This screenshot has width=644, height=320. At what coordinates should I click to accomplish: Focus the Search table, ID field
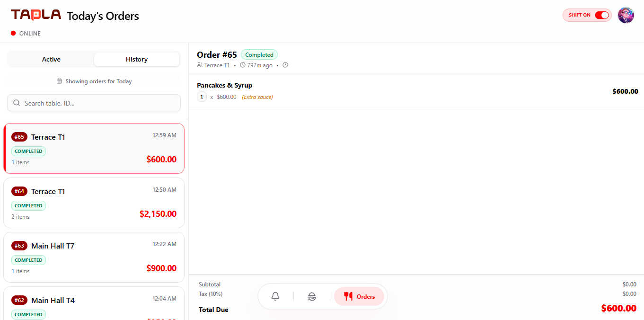point(94,103)
